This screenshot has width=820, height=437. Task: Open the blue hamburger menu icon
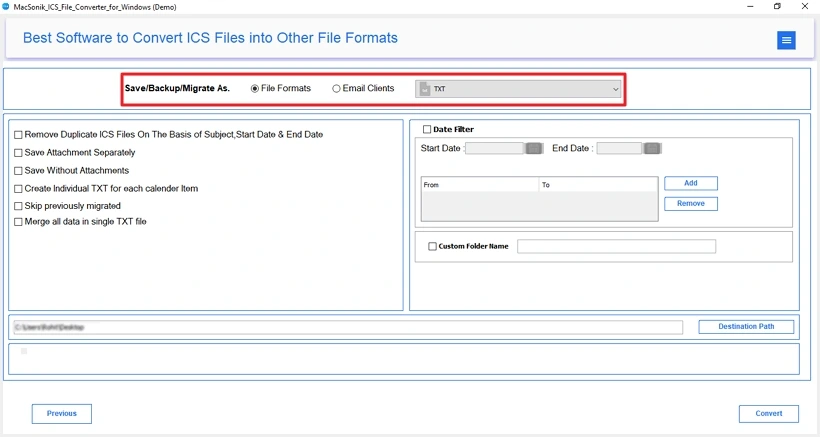click(x=786, y=40)
